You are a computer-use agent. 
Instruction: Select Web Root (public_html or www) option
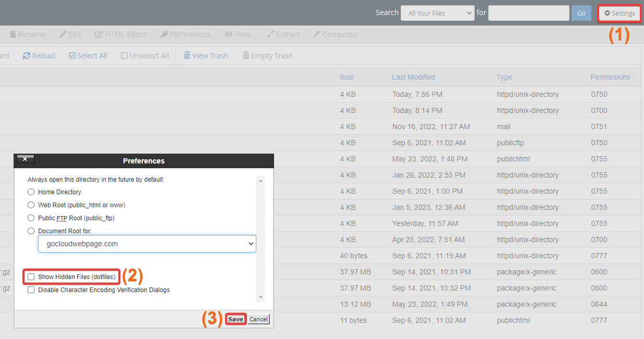coord(31,205)
